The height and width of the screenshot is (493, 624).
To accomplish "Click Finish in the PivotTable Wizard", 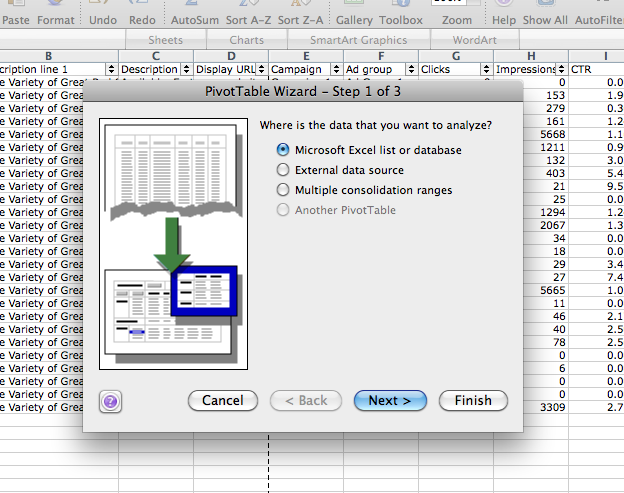I will [x=473, y=400].
